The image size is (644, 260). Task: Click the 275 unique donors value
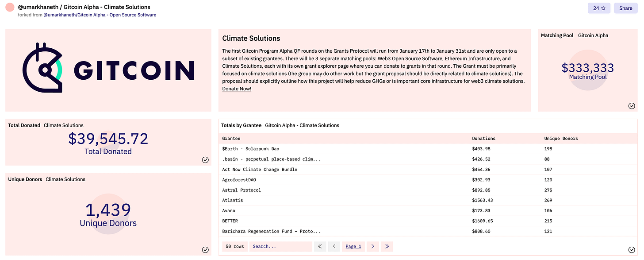pos(548,190)
